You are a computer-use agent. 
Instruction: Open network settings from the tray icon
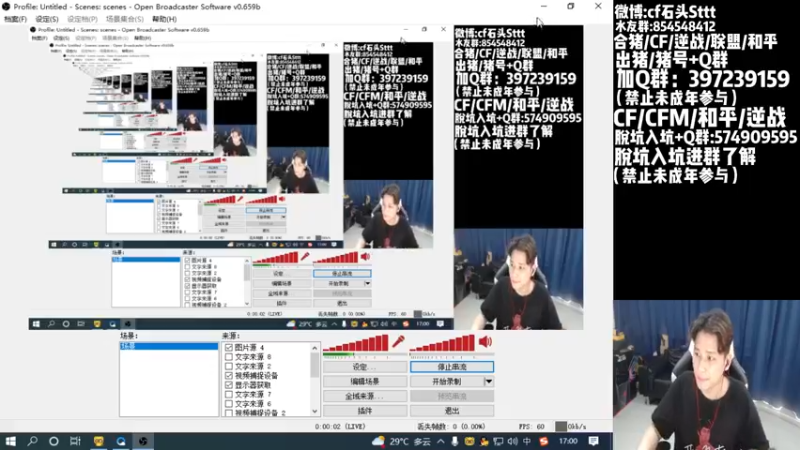pyautogui.click(x=498, y=441)
